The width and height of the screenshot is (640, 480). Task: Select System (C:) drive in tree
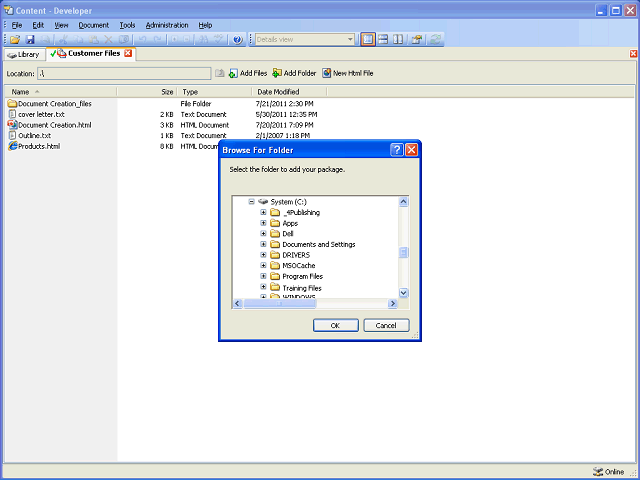pos(288,202)
